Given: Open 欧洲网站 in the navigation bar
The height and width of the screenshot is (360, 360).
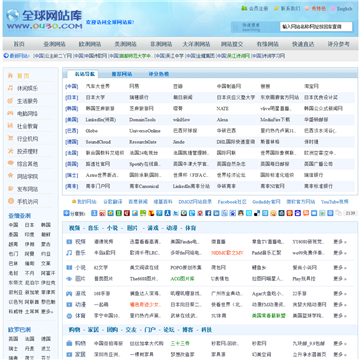Looking at the screenshot, I should pyautogui.click(x=90, y=44).
